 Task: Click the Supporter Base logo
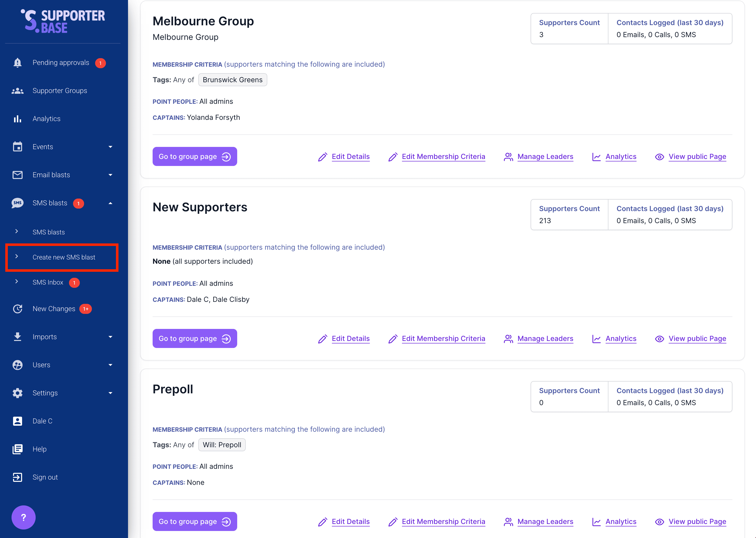pos(63,21)
